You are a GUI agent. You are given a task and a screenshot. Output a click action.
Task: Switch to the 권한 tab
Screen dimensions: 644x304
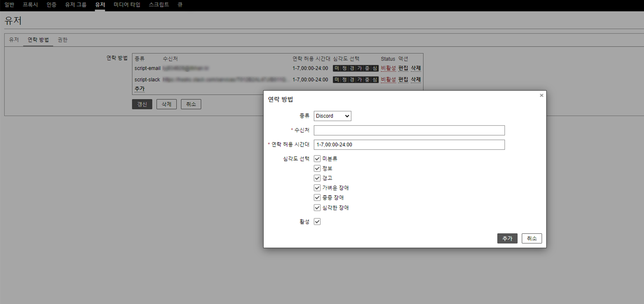(x=62, y=40)
